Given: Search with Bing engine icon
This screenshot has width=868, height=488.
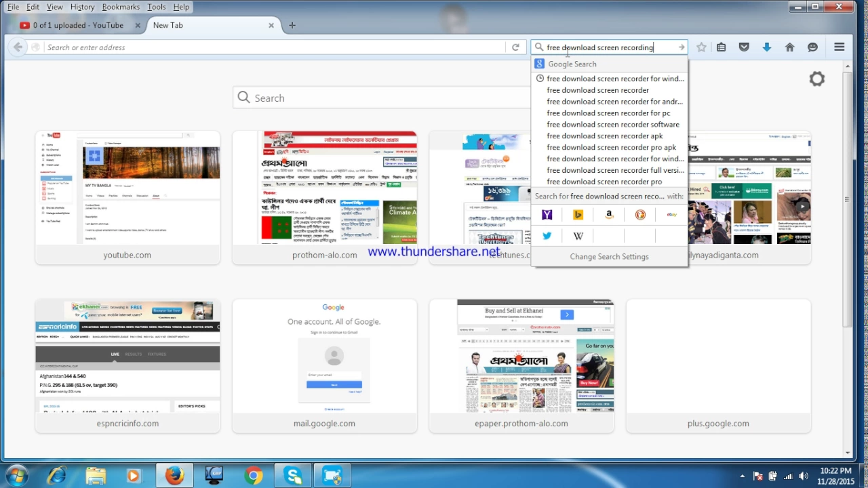Looking at the screenshot, I should point(578,215).
